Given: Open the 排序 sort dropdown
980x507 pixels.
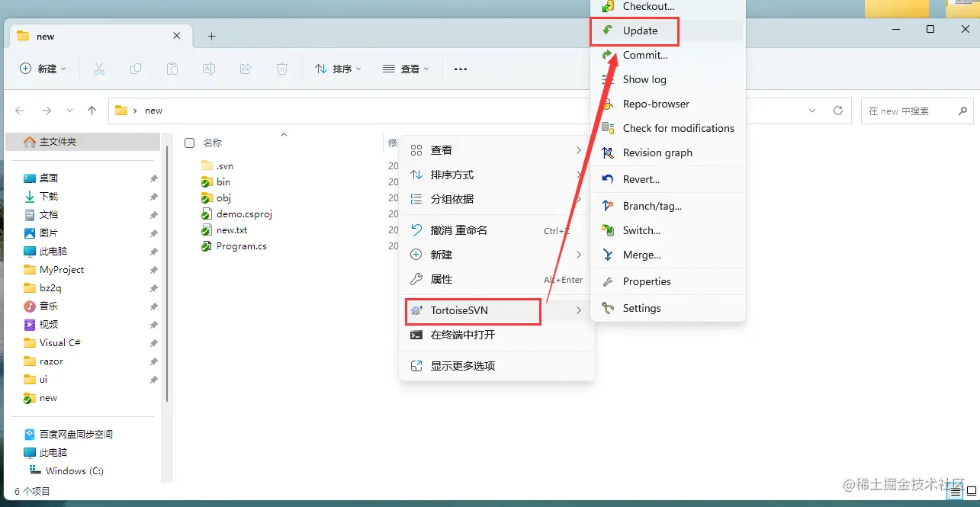Looking at the screenshot, I should (x=338, y=69).
